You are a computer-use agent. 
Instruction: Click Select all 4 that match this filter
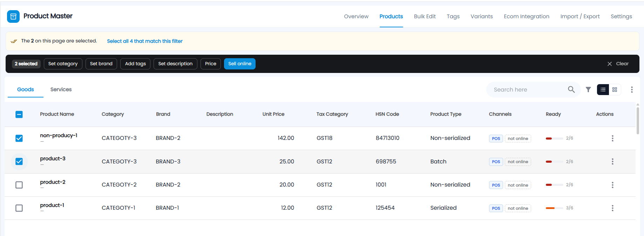[x=145, y=41]
